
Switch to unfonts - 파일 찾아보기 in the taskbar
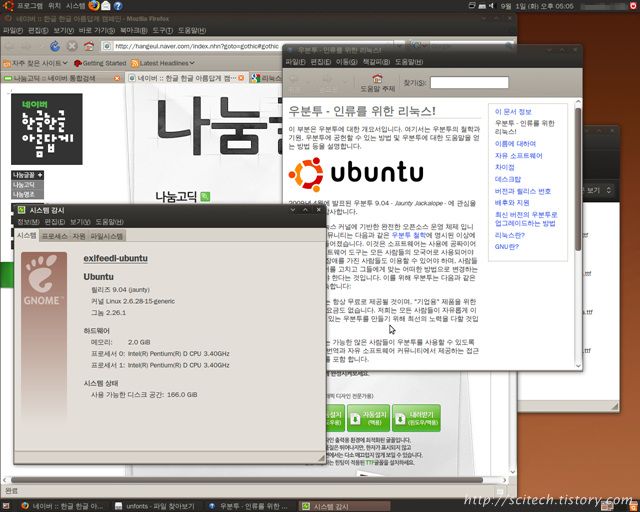tap(156, 506)
